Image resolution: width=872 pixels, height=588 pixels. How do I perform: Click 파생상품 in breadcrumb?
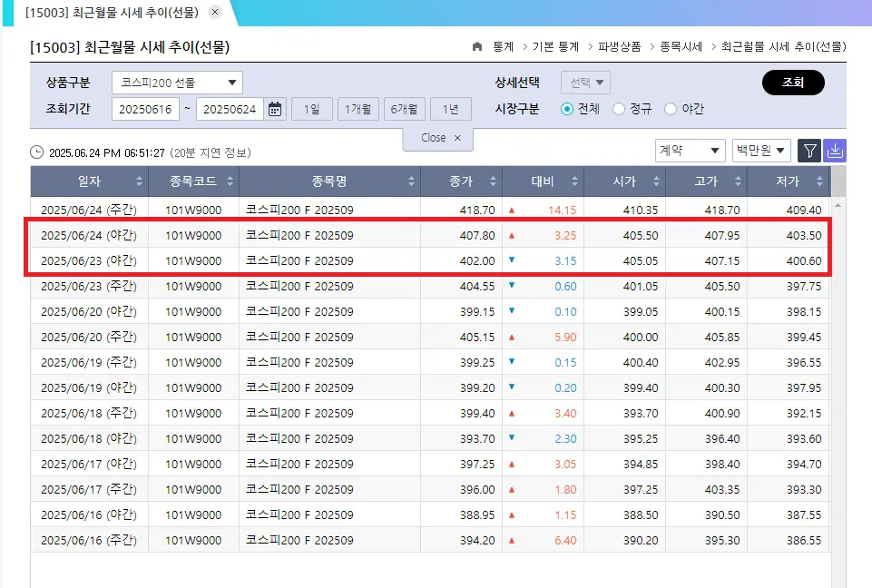point(620,46)
